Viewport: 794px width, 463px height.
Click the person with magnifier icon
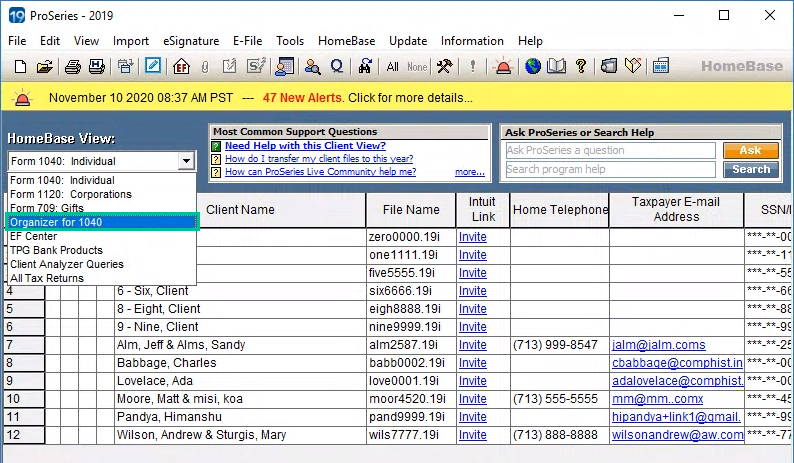click(312, 66)
